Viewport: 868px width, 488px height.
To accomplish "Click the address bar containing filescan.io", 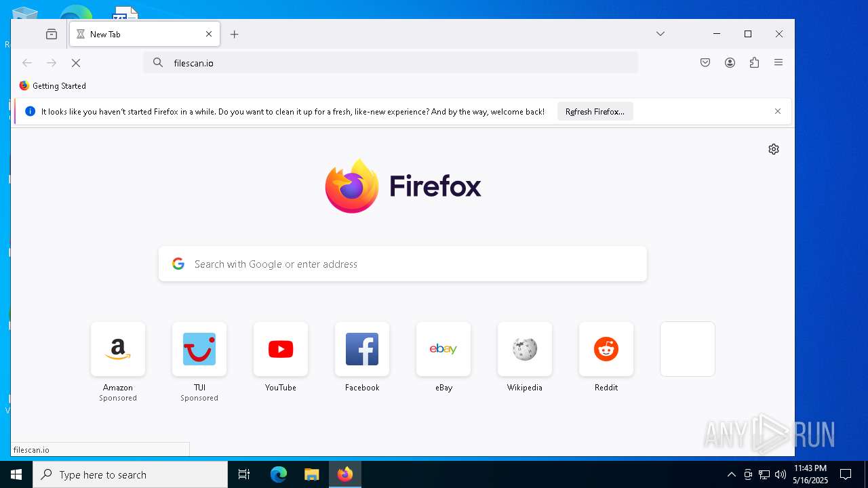I will coord(391,62).
